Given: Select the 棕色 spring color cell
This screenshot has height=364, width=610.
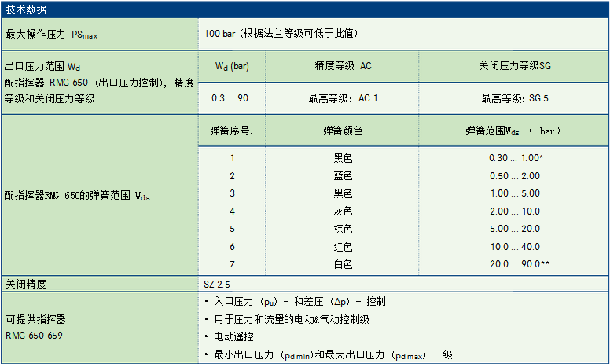Looking at the screenshot, I should [343, 229].
